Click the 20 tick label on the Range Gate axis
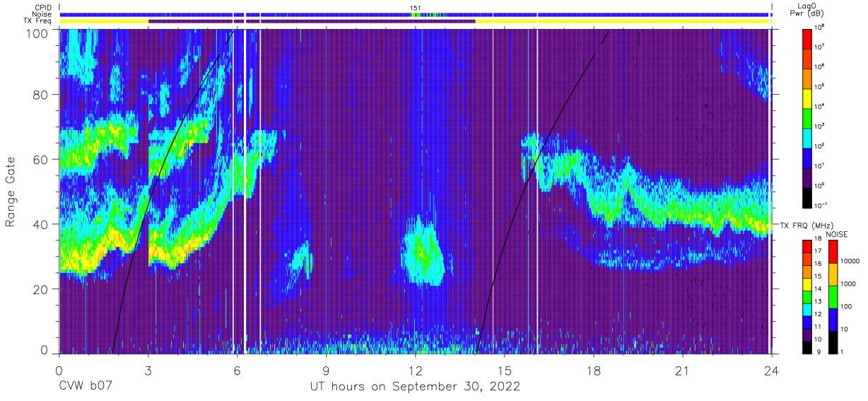 tap(42, 289)
